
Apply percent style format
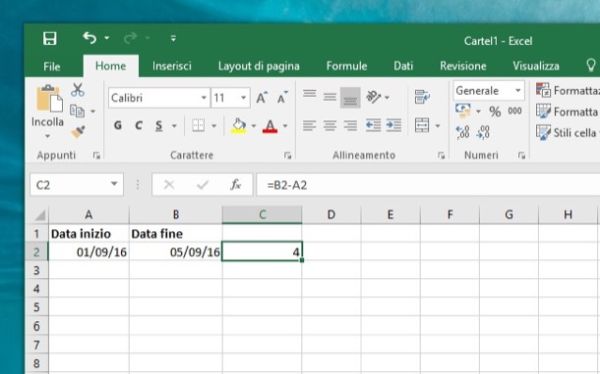[x=495, y=111]
